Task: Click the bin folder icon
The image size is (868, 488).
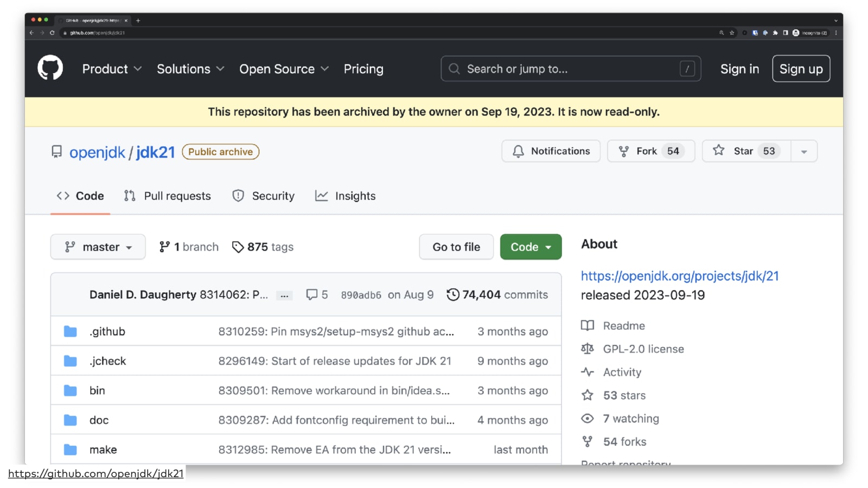Action: [x=71, y=390]
